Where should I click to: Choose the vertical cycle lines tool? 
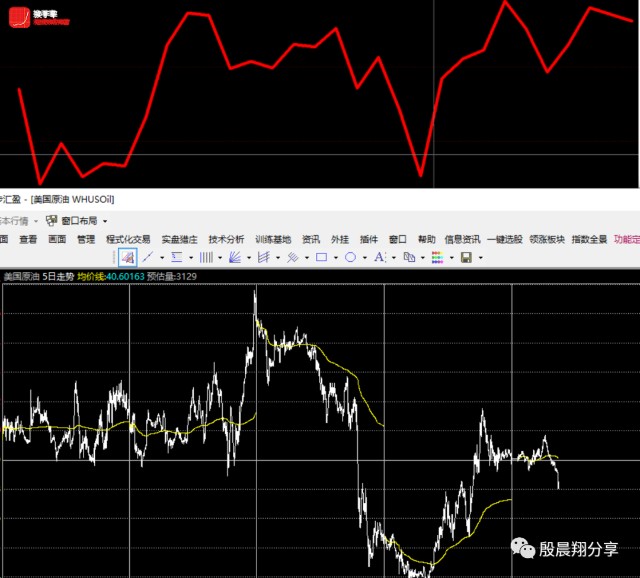click(206, 258)
